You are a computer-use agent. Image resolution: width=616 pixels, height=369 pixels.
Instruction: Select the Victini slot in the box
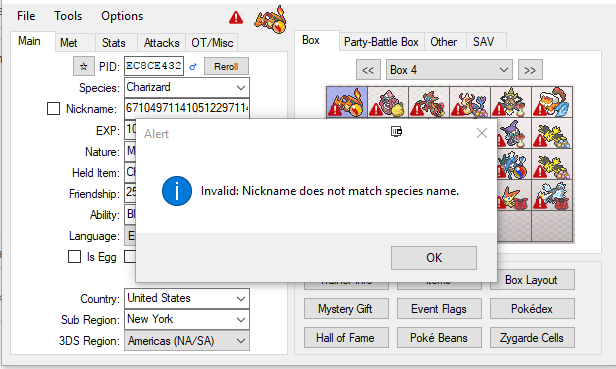[514, 195]
